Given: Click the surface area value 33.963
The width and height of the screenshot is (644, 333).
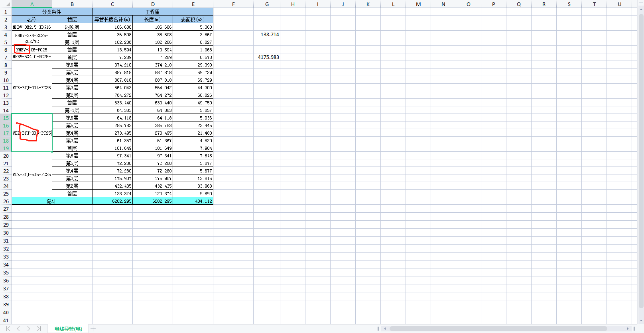Looking at the screenshot, I should pyautogui.click(x=193, y=186).
